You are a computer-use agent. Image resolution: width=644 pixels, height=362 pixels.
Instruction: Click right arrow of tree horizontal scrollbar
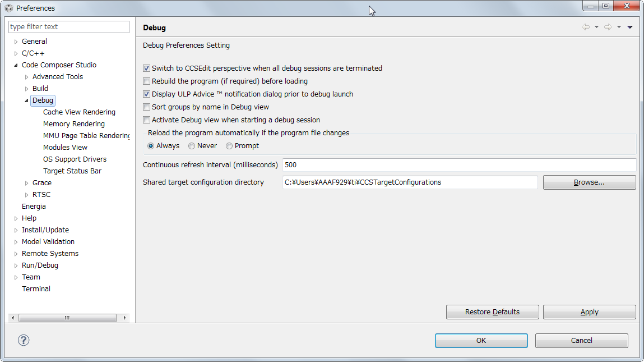coord(124,318)
